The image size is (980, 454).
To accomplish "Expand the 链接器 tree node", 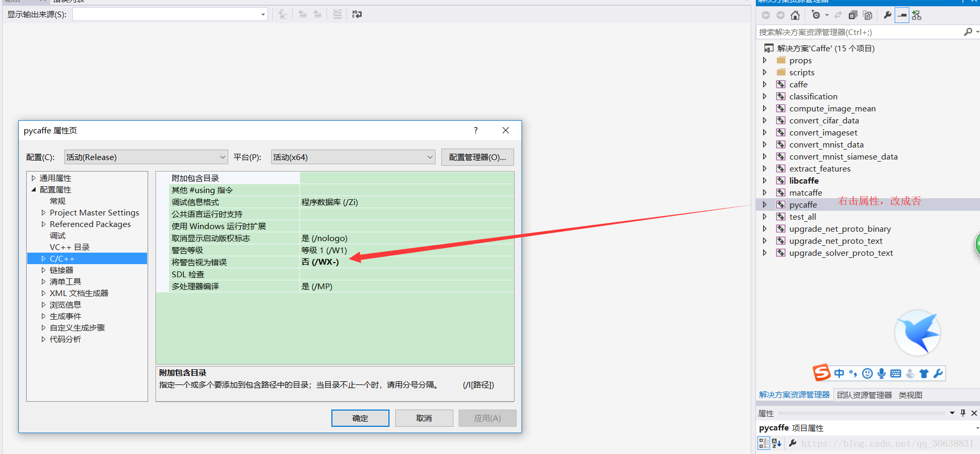I will [x=43, y=270].
